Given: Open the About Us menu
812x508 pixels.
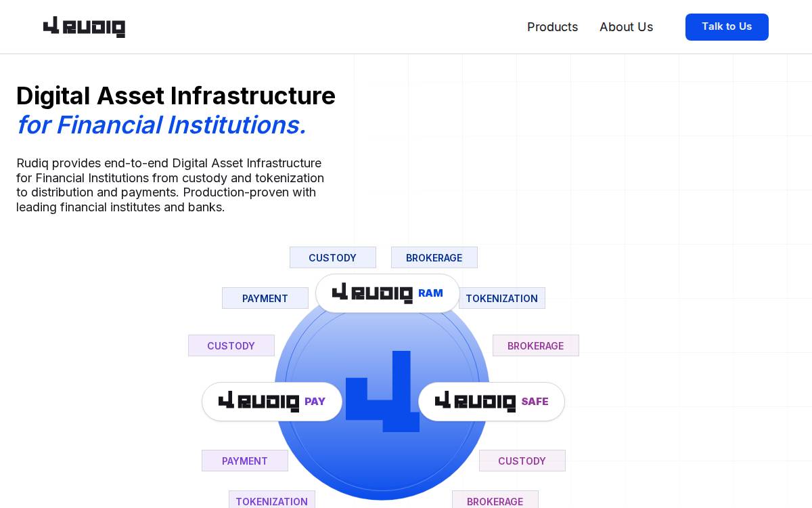Looking at the screenshot, I should point(626,27).
